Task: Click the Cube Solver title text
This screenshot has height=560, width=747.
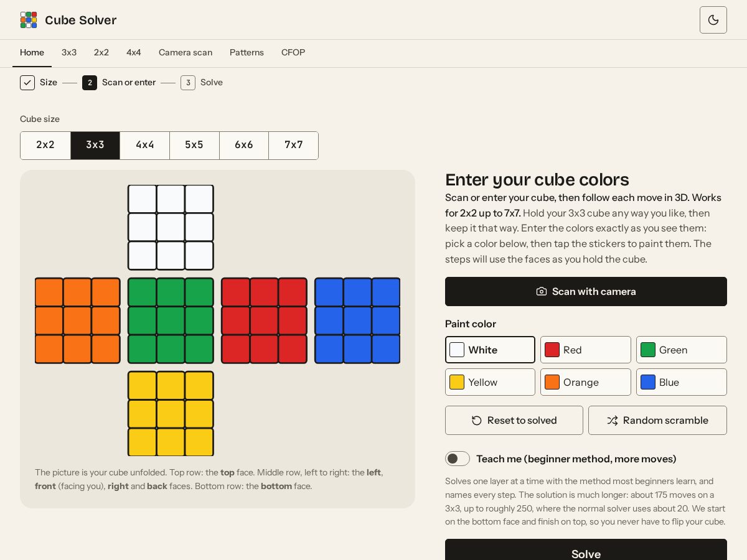Action: (x=81, y=21)
